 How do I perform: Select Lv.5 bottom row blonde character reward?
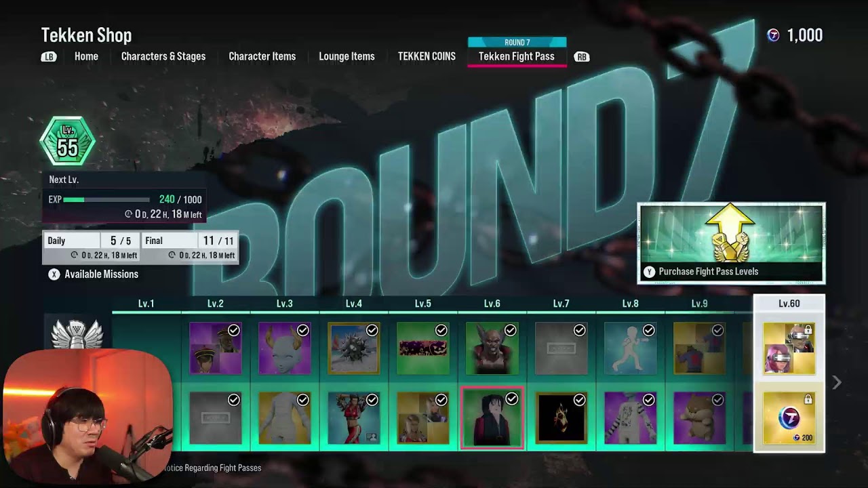pos(423,418)
